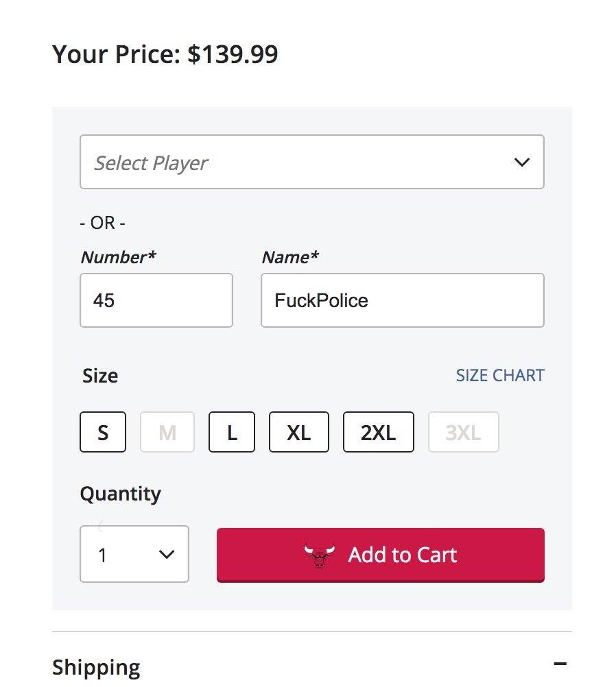The height and width of the screenshot is (687, 616).
Task: Click the chevron arrow in the quantity box
Action: click(x=167, y=554)
